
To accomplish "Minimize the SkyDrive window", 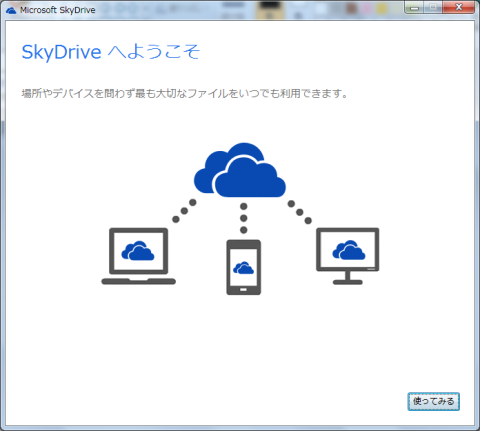I will point(414,7).
